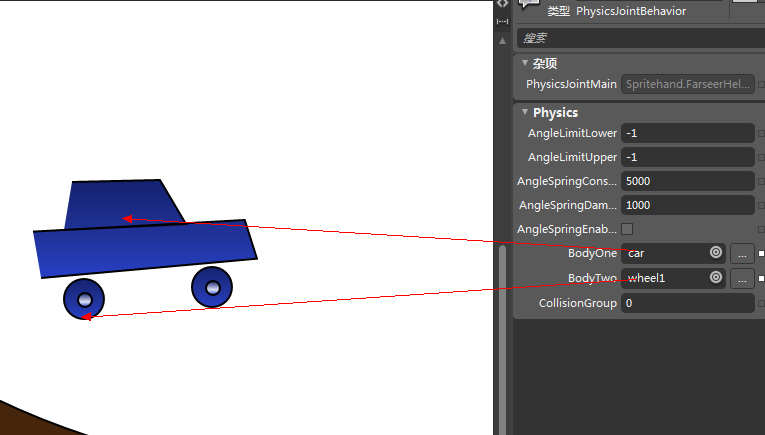Viewport: 765px width, 435px height.
Task: Collapse the 杂项 property category
Action: [525, 62]
